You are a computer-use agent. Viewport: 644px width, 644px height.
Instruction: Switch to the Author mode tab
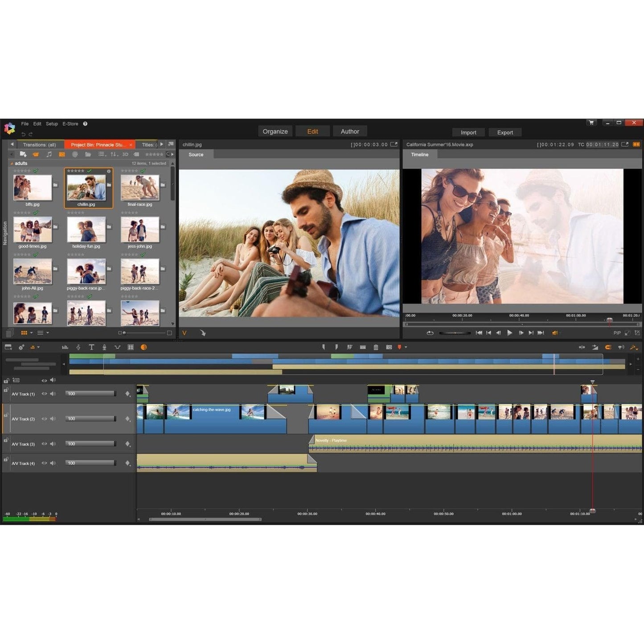pos(350,131)
